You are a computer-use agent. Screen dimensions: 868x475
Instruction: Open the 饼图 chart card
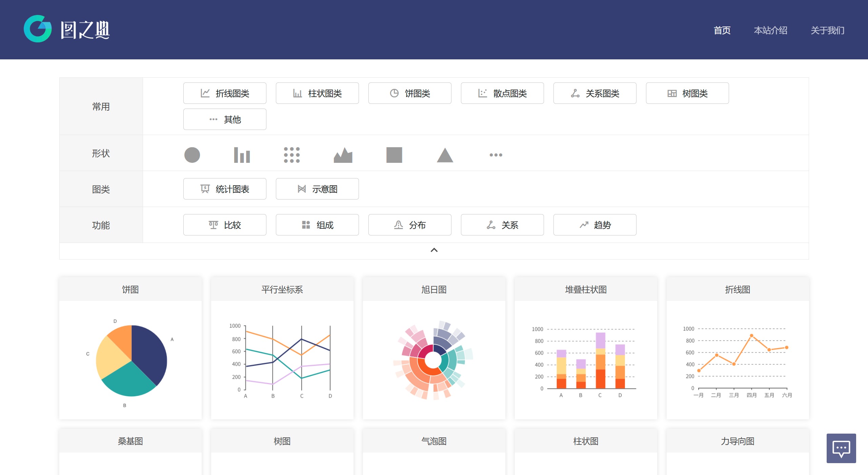tap(130, 348)
